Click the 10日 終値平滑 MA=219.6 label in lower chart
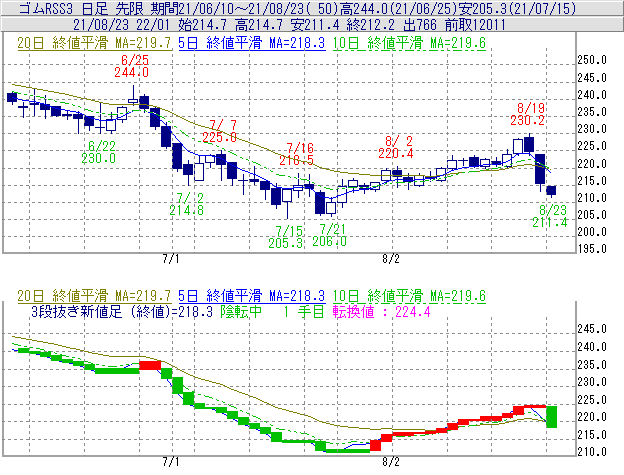This screenshot has height=475, width=624. (409, 296)
